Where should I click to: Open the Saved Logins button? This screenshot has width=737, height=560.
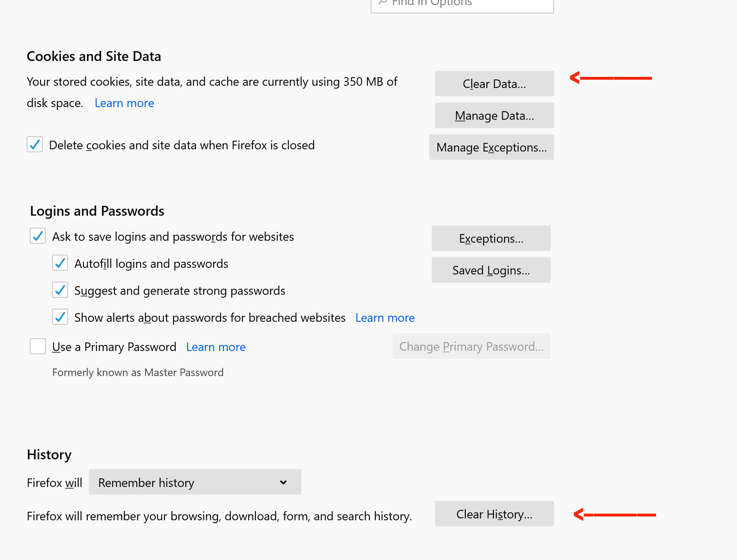tap(491, 270)
